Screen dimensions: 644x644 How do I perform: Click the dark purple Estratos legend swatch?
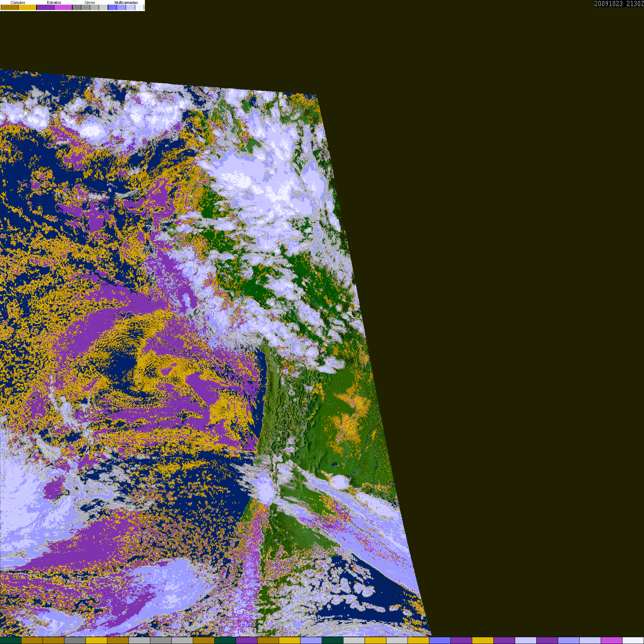45,7
